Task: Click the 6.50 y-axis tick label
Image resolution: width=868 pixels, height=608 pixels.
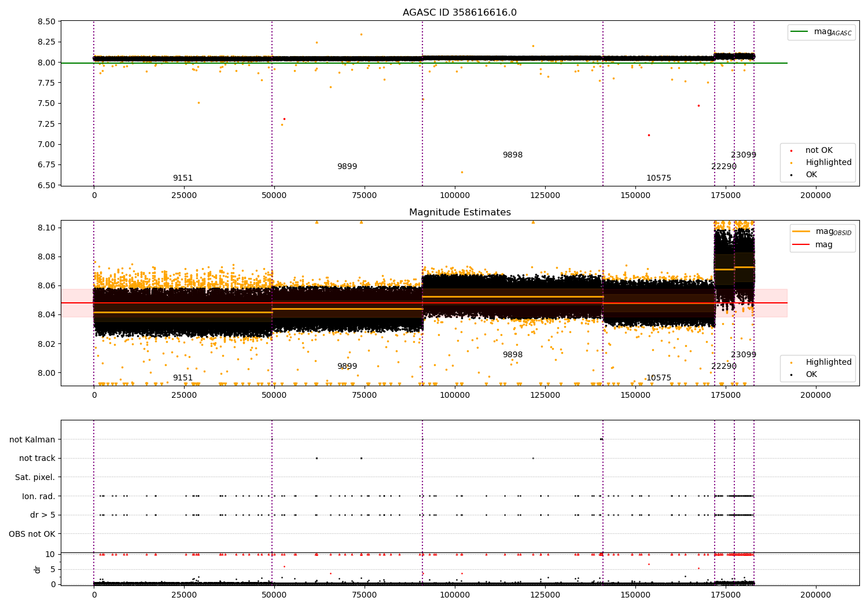Action: point(46,185)
